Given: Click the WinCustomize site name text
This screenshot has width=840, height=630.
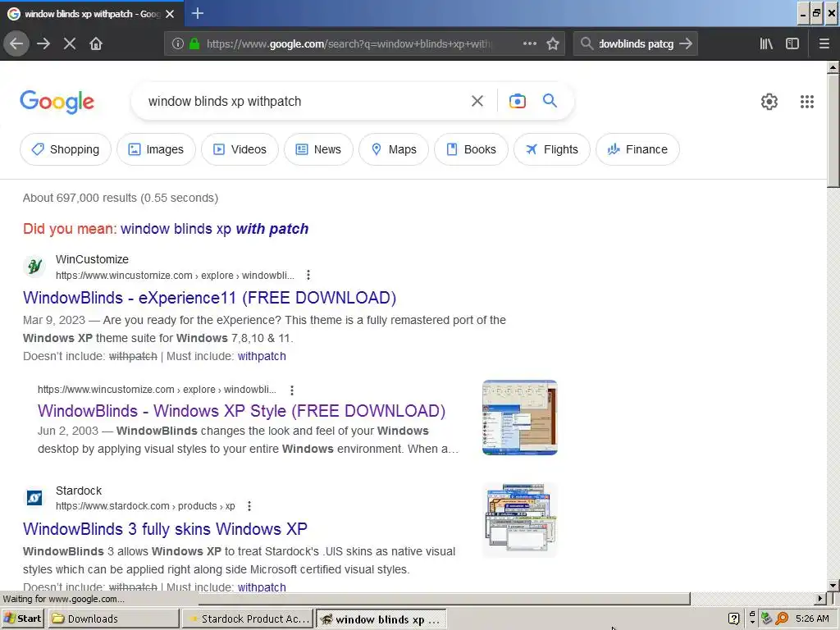Looking at the screenshot, I should (92, 259).
